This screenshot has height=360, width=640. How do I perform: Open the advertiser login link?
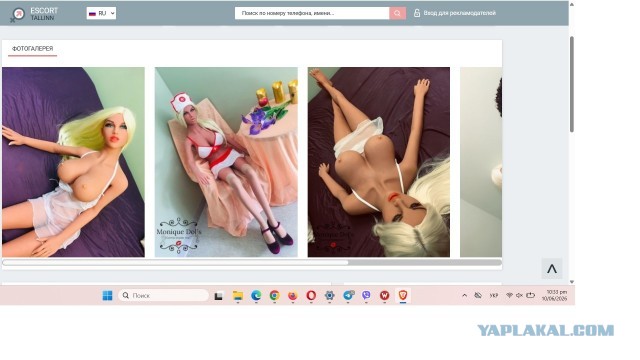(x=460, y=13)
